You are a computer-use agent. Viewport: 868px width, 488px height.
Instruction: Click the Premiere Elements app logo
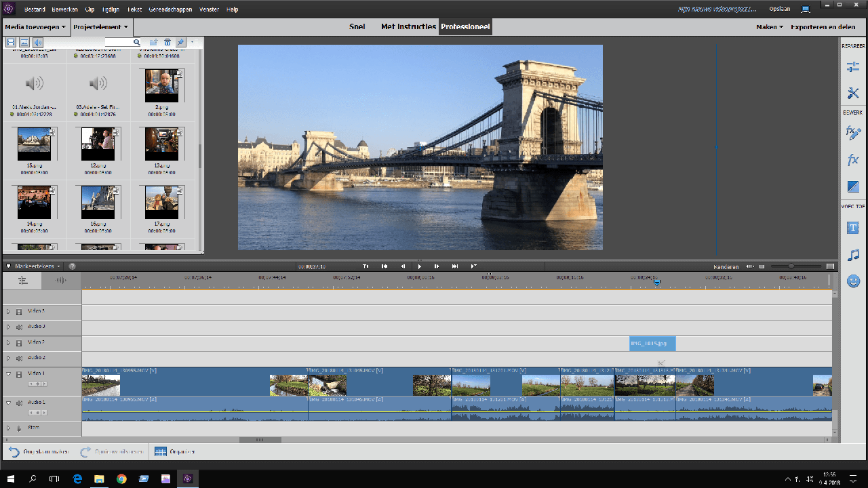coord(10,9)
